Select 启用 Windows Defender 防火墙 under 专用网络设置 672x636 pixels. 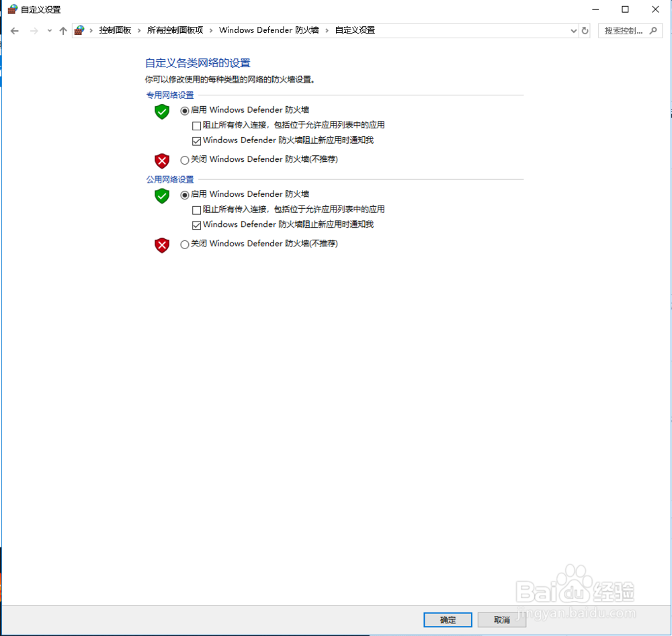point(185,111)
